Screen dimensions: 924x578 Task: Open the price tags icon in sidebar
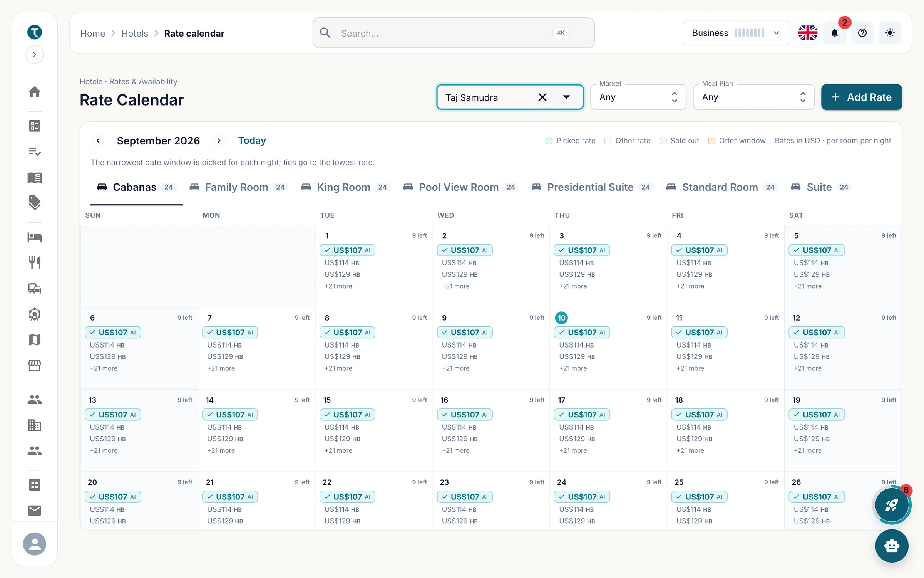35,203
